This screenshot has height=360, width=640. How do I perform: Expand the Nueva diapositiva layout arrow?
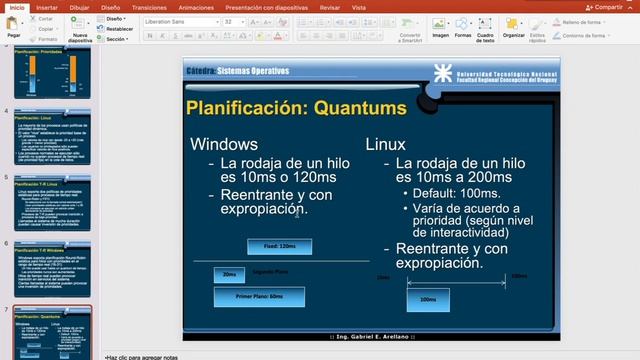point(89,23)
